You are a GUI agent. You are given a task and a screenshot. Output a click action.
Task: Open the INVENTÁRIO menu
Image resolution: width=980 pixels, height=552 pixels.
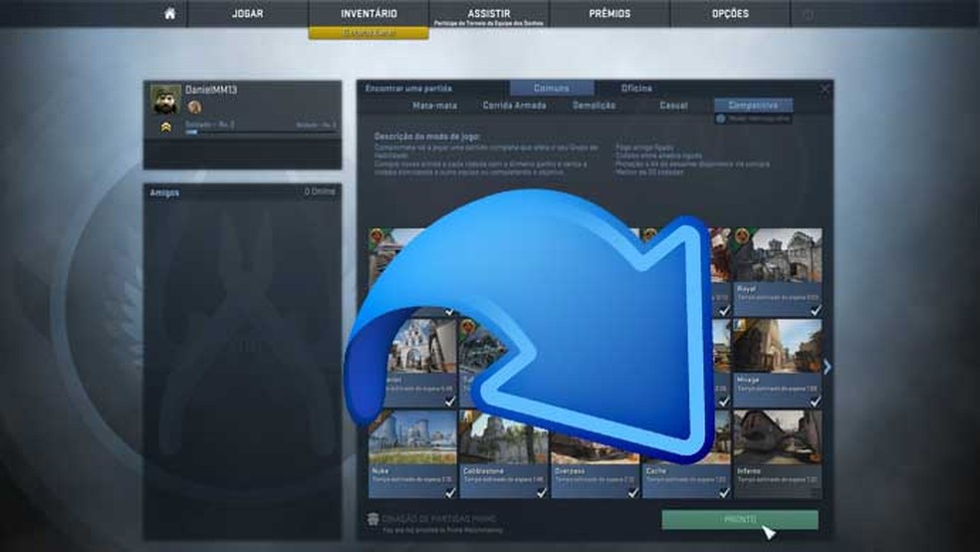(x=368, y=13)
